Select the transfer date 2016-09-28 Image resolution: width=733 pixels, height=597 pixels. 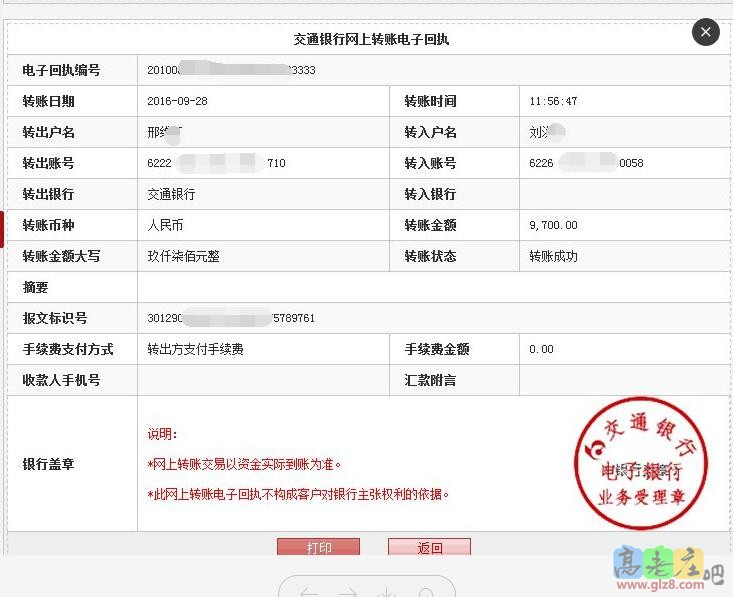click(177, 101)
